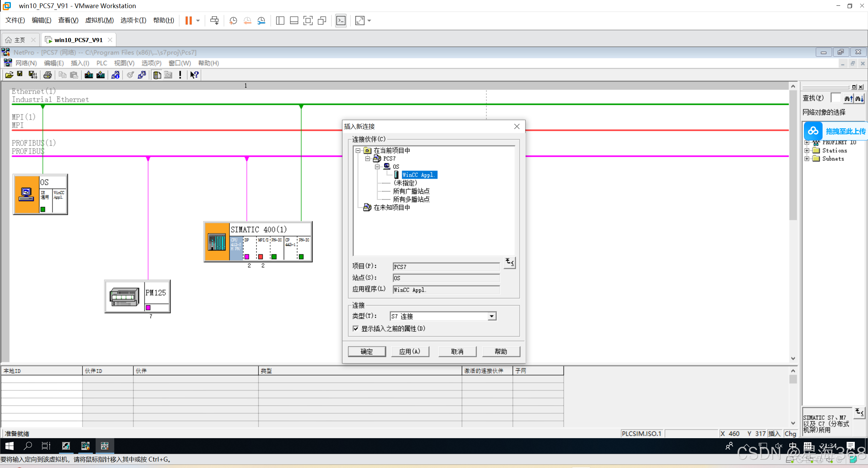Screen dimensions: 868x468
Task: Toggle the catalog view toolbar icon
Action: [x=157, y=75]
